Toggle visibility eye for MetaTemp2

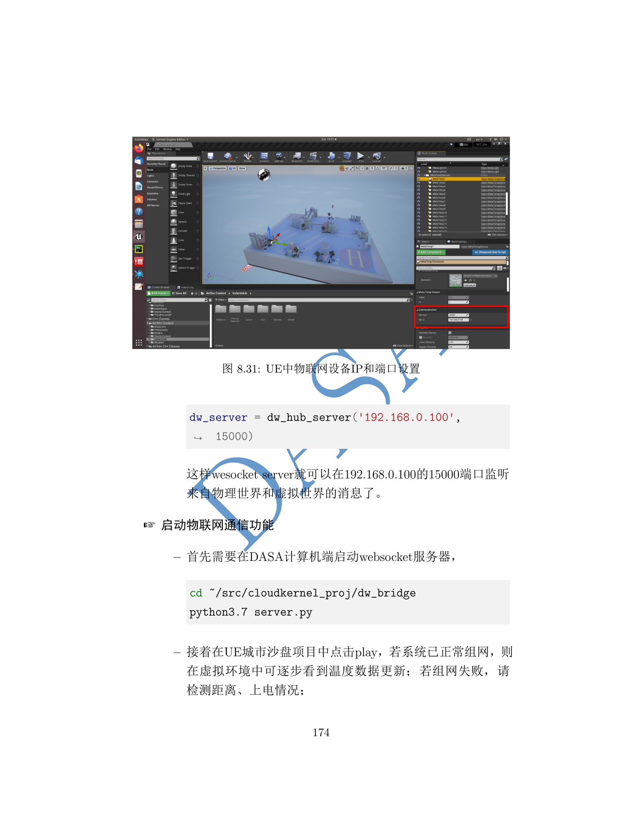click(x=418, y=183)
